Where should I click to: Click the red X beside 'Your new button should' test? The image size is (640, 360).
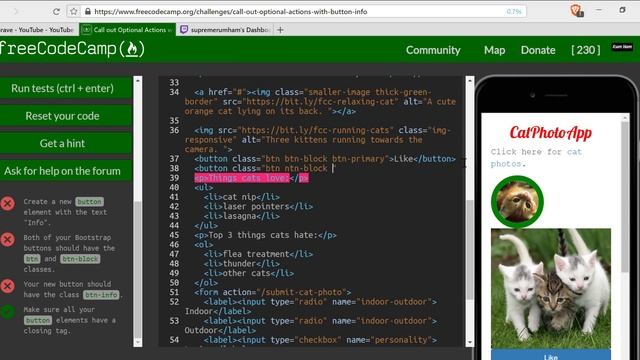coord(7,286)
